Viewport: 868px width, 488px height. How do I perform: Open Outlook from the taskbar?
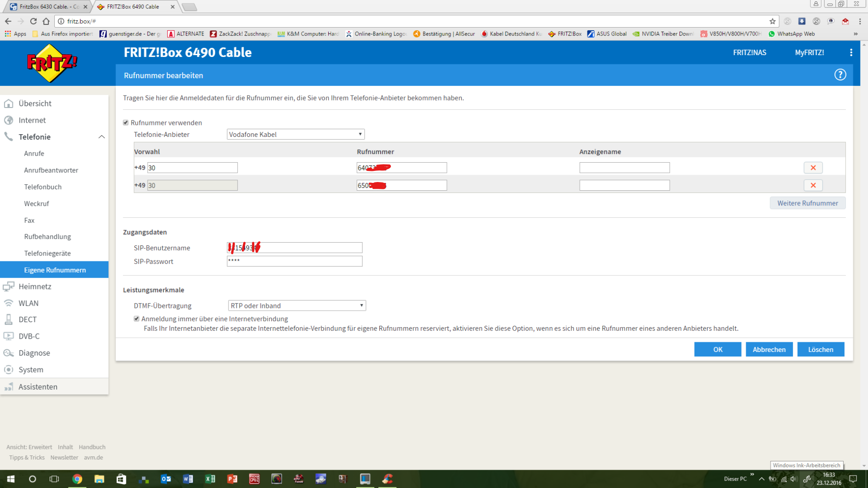tap(166, 479)
